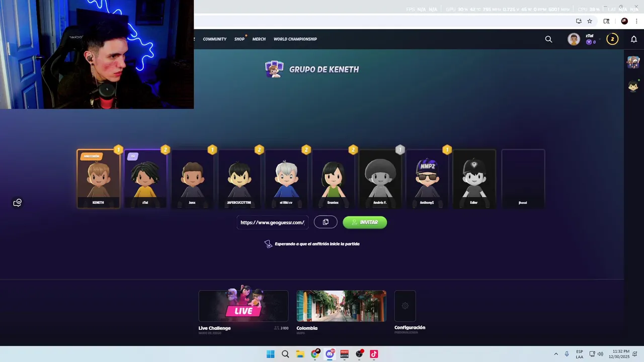Open OBS Studio from taskbar
Image resolution: width=644 pixels, height=362 pixels.
click(359, 354)
